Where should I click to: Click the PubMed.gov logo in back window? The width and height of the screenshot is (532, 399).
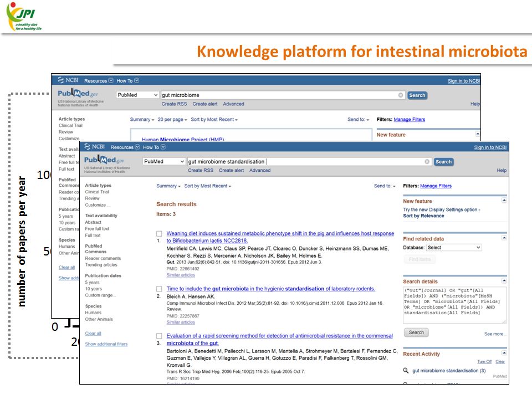click(78, 93)
